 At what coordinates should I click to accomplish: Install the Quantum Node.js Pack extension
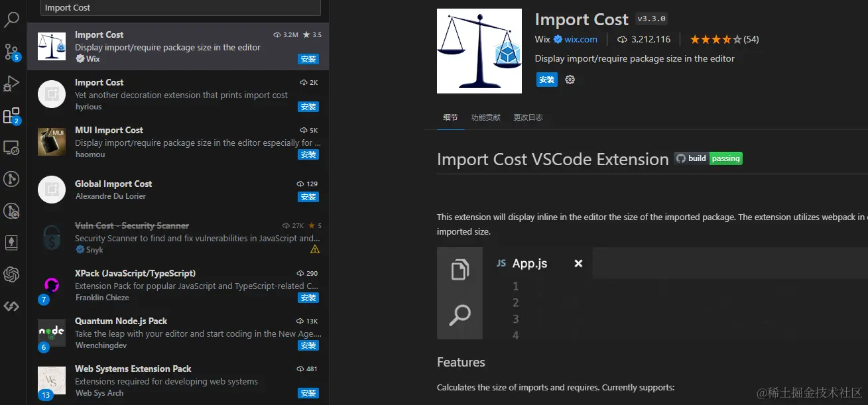click(308, 345)
